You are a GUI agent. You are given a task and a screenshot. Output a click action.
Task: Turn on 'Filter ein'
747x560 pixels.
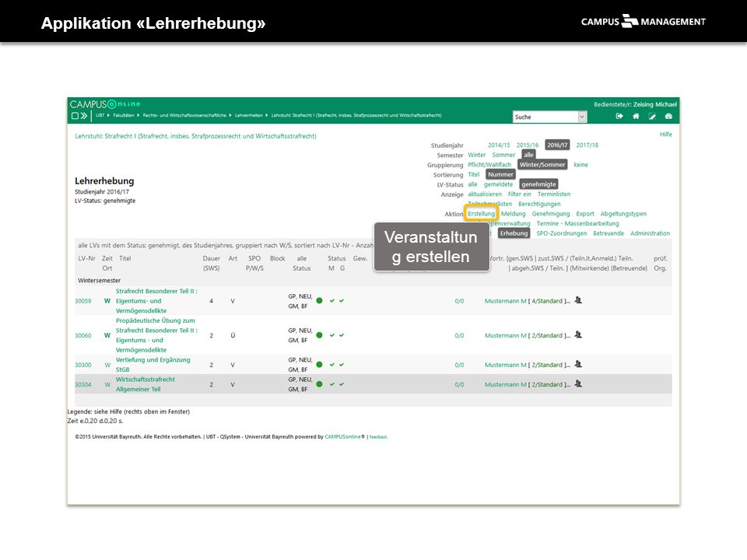tap(519, 194)
